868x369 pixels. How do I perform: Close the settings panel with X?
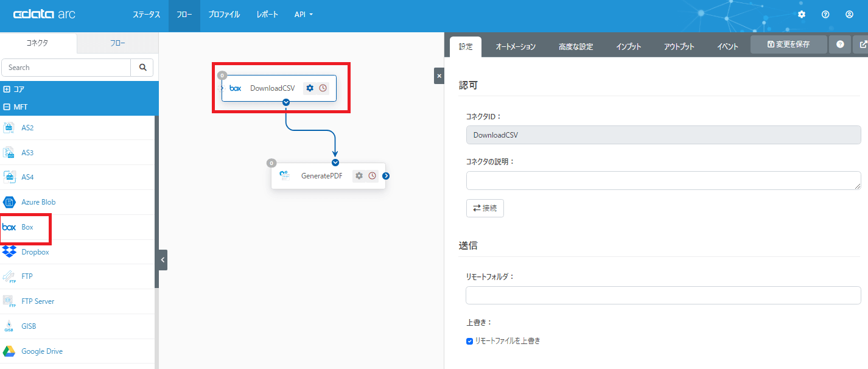(439, 76)
